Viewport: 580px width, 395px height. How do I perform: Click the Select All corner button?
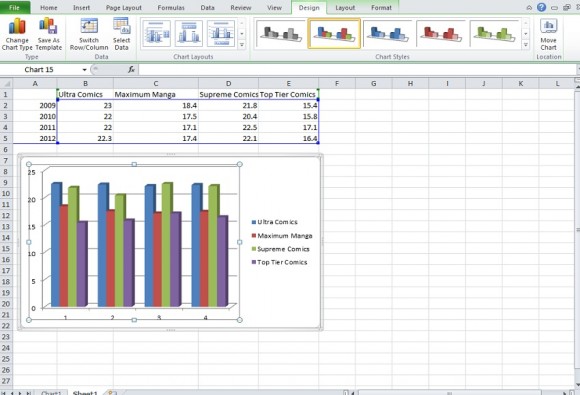(6, 83)
